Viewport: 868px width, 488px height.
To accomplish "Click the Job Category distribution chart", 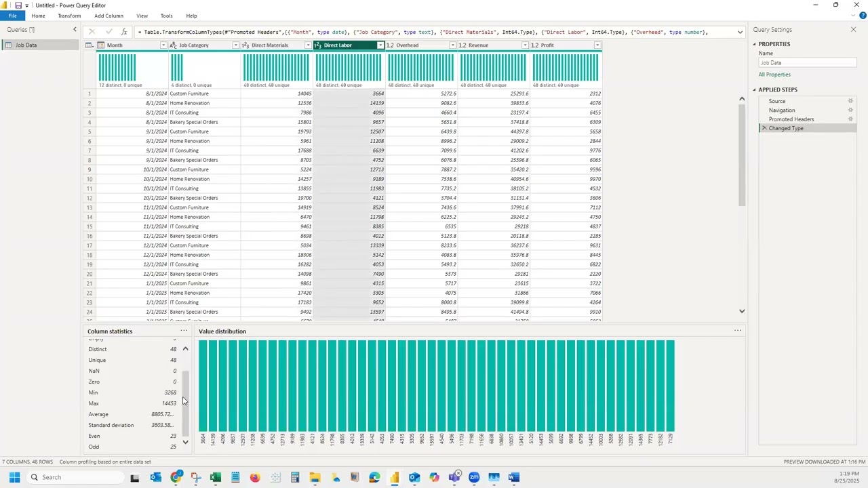I will point(177,67).
